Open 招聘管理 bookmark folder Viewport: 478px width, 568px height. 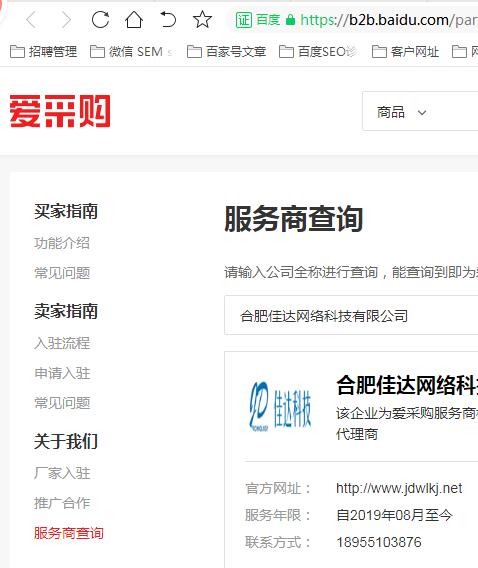tap(43, 52)
